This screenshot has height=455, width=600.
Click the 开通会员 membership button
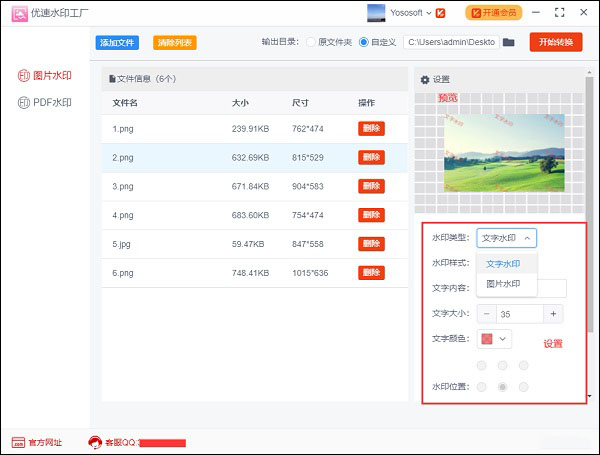coord(494,13)
